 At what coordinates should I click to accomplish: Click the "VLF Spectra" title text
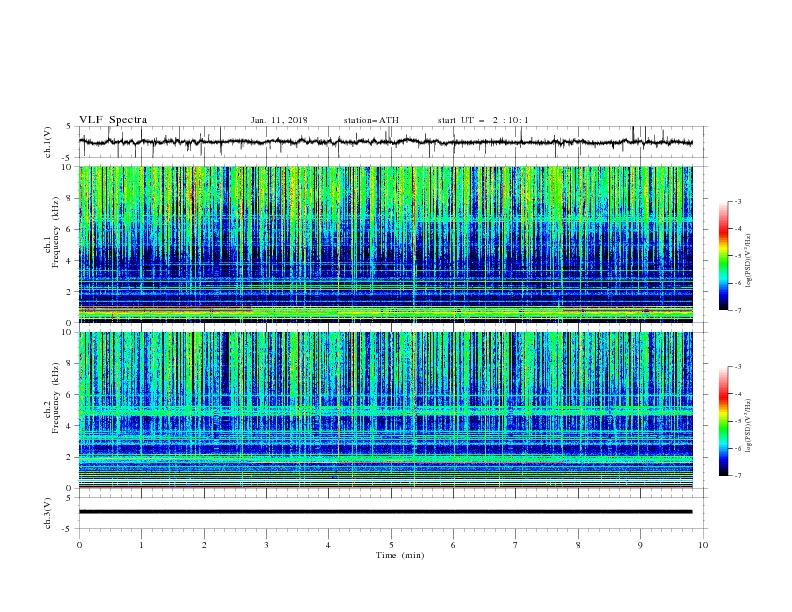[113, 120]
